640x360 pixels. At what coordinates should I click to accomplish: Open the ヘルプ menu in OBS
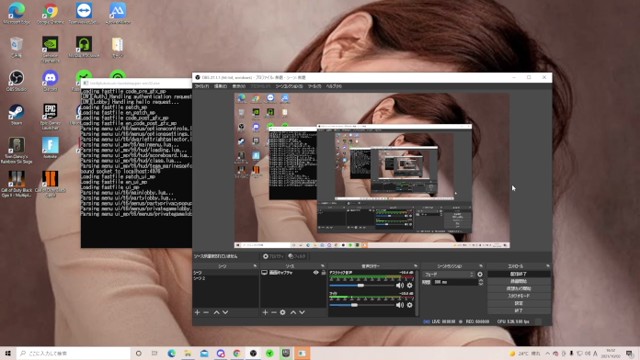point(333,87)
